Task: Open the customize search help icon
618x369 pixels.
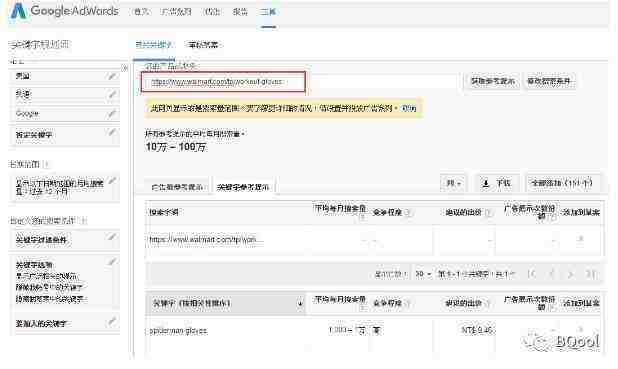Action: pyautogui.click(x=84, y=221)
